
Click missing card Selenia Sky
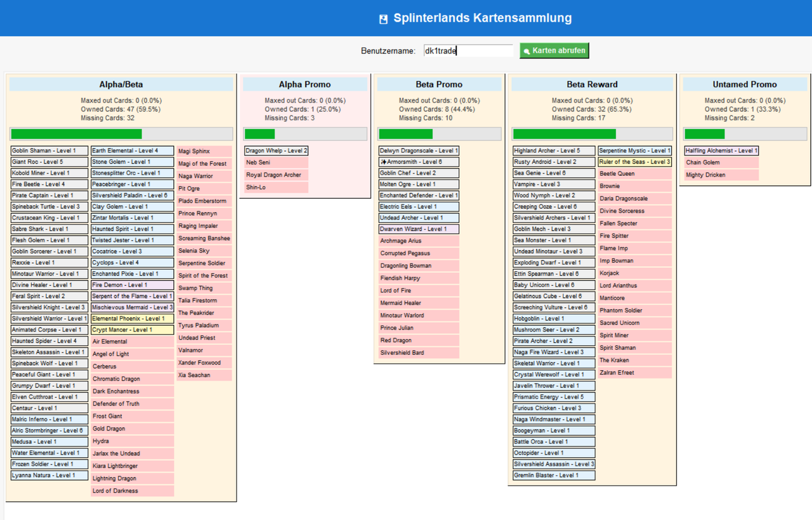click(x=204, y=251)
